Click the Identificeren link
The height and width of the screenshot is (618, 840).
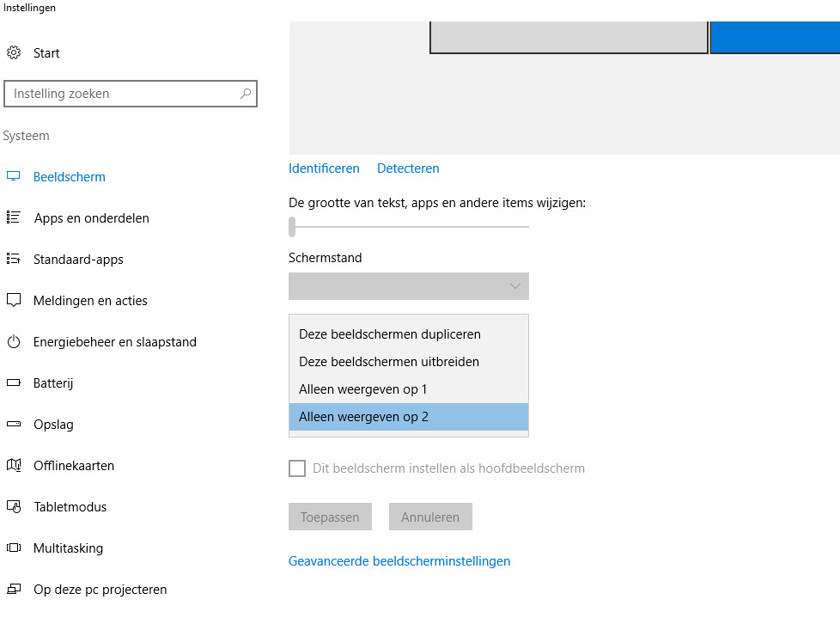click(324, 168)
